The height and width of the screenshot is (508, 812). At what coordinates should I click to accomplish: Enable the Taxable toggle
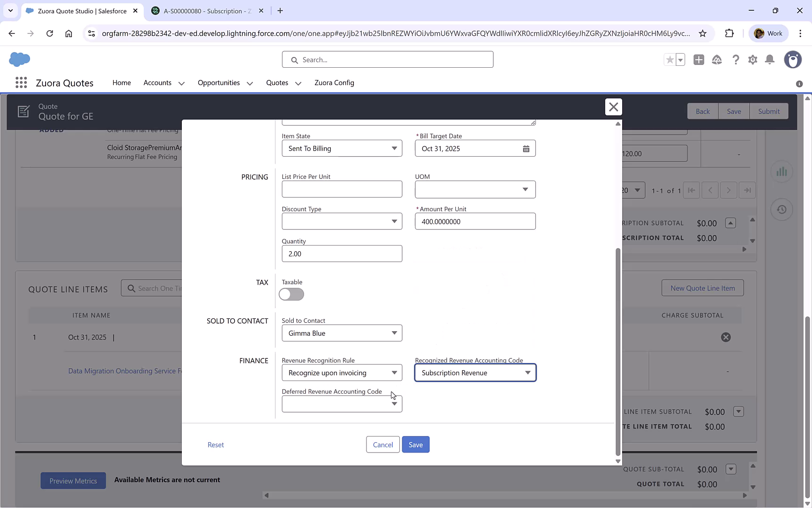click(291, 294)
